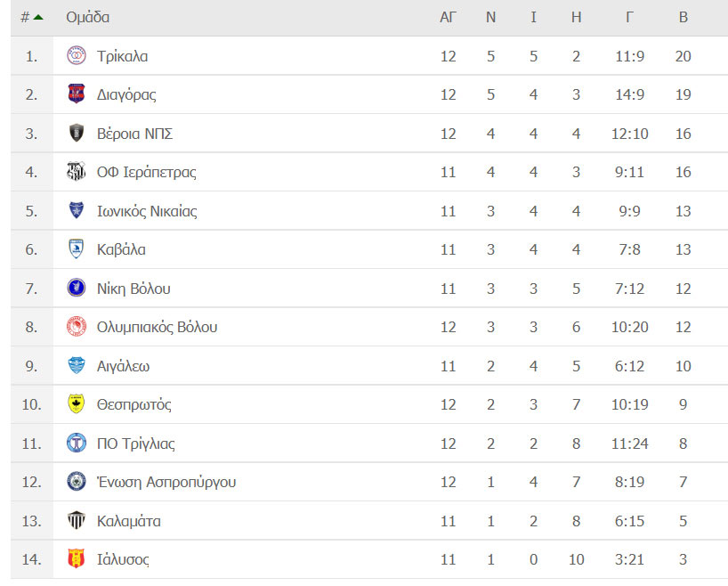Sort table by the # rank arrow
728x586 pixels.
[x=38, y=18]
